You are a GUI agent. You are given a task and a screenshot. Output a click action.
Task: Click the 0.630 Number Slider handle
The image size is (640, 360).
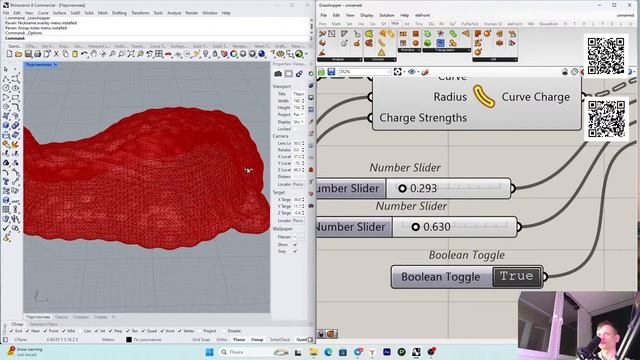point(415,227)
